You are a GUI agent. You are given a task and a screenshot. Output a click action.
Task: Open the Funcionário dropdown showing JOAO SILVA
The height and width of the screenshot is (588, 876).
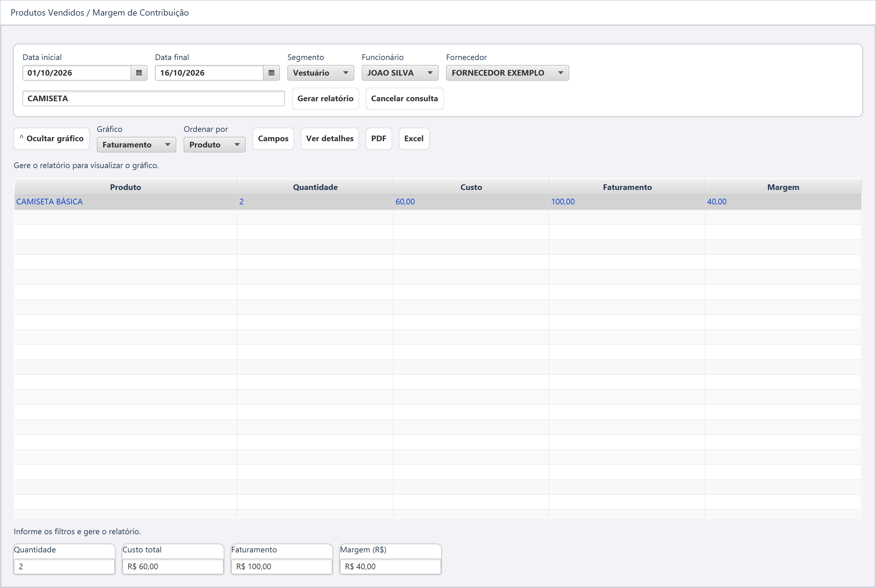(400, 73)
